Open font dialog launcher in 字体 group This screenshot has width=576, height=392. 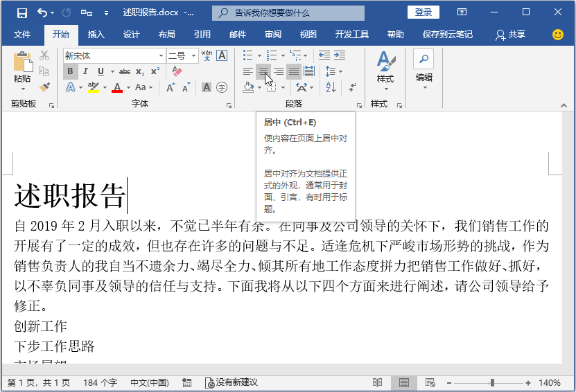(x=229, y=106)
